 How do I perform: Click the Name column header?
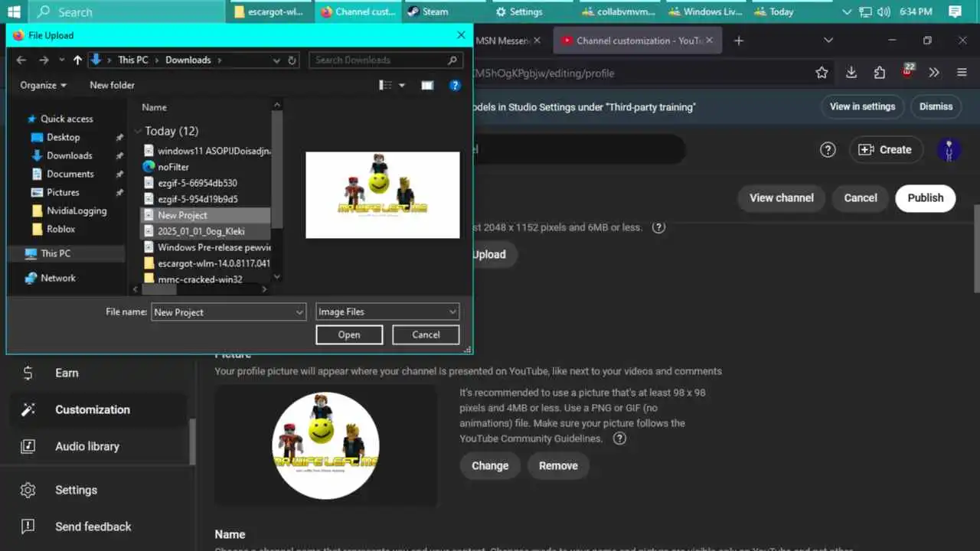(154, 107)
